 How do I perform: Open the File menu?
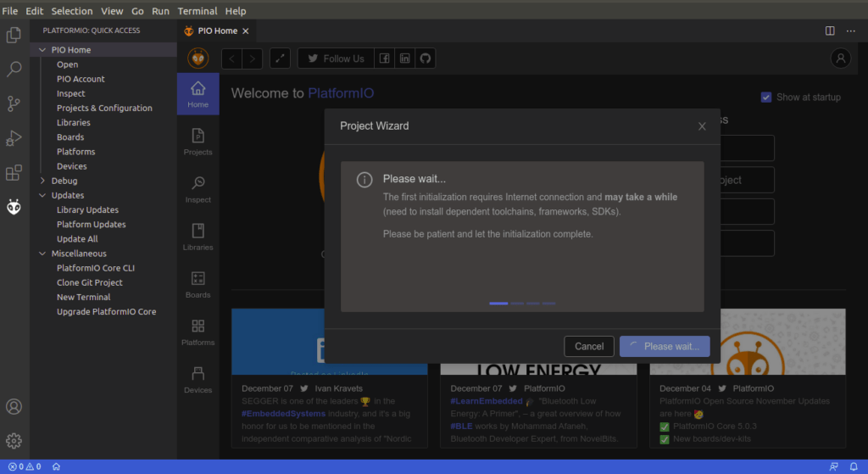click(10, 11)
